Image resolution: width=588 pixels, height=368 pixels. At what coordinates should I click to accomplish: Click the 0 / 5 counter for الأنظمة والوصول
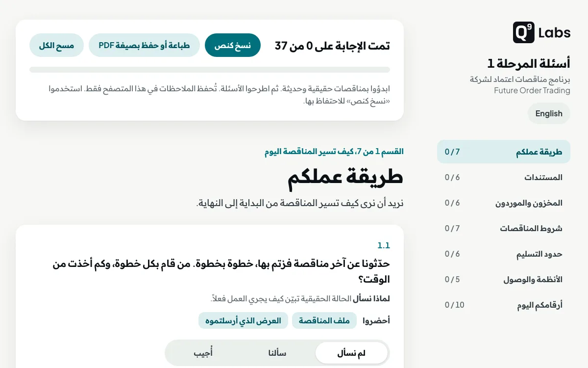pyautogui.click(x=452, y=279)
